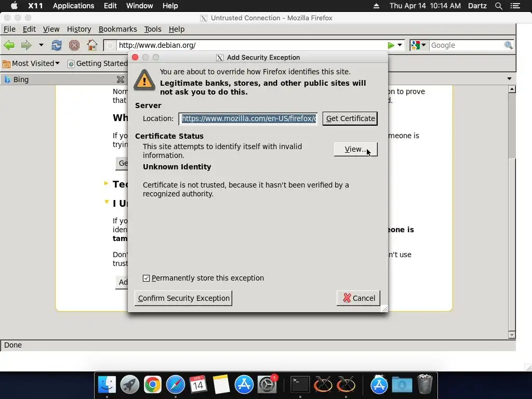
Task: Open Terminal from the Dock
Action: (x=300, y=385)
